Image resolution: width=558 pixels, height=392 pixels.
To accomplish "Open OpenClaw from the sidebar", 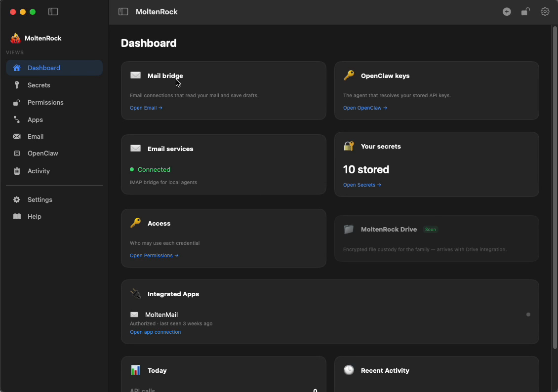I will 54,154.
